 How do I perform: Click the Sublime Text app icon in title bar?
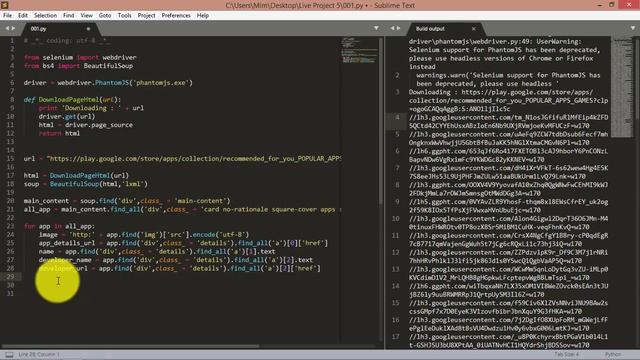[5, 5]
